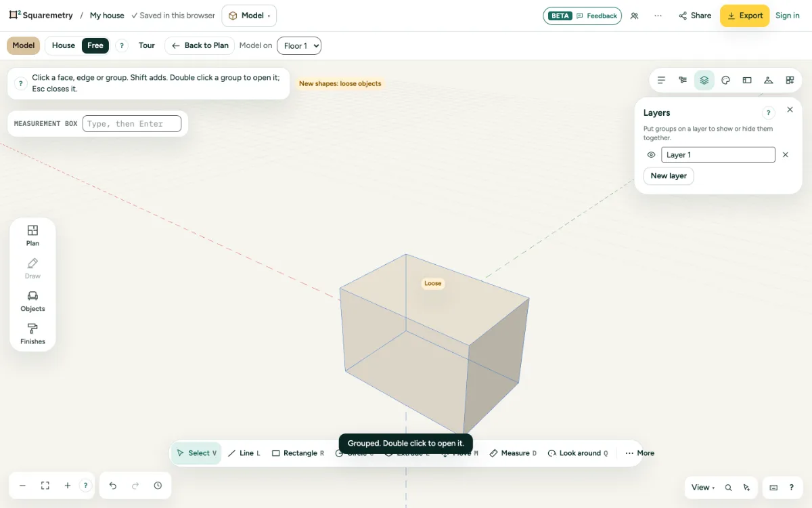Click the Measurement Box input field
Image resolution: width=812 pixels, height=508 pixels.
[132, 124]
